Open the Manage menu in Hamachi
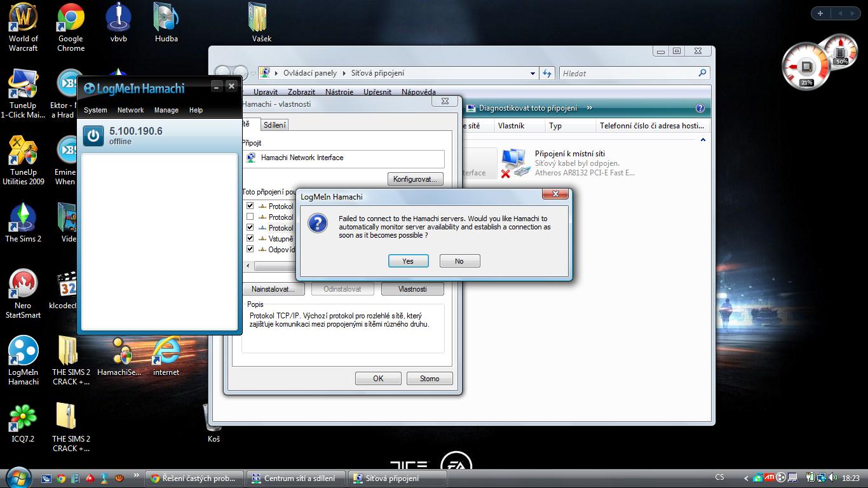Viewport: 868px width, 488px height. click(x=166, y=110)
